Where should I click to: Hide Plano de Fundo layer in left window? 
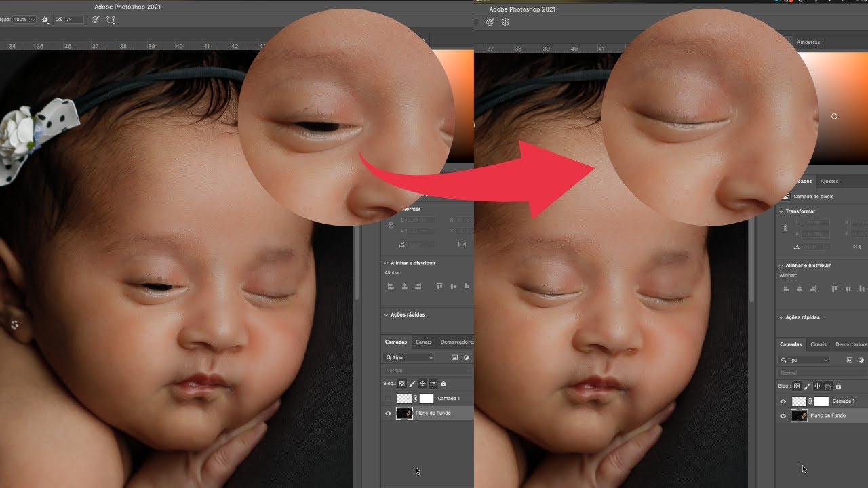coord(388,413)
